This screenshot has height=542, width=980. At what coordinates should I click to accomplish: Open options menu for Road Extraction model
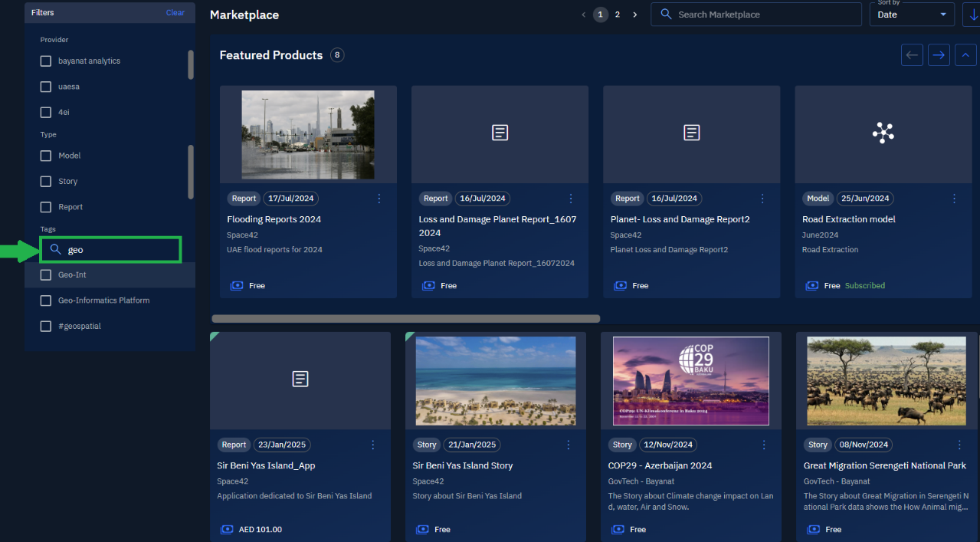click(954, 199)
